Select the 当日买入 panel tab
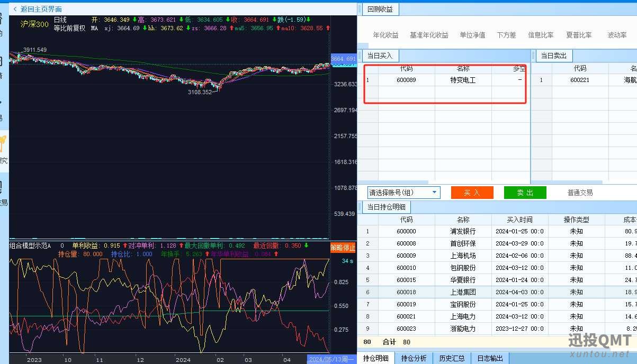637x364 pixels. pyautogui.click(x=380, y=56)
